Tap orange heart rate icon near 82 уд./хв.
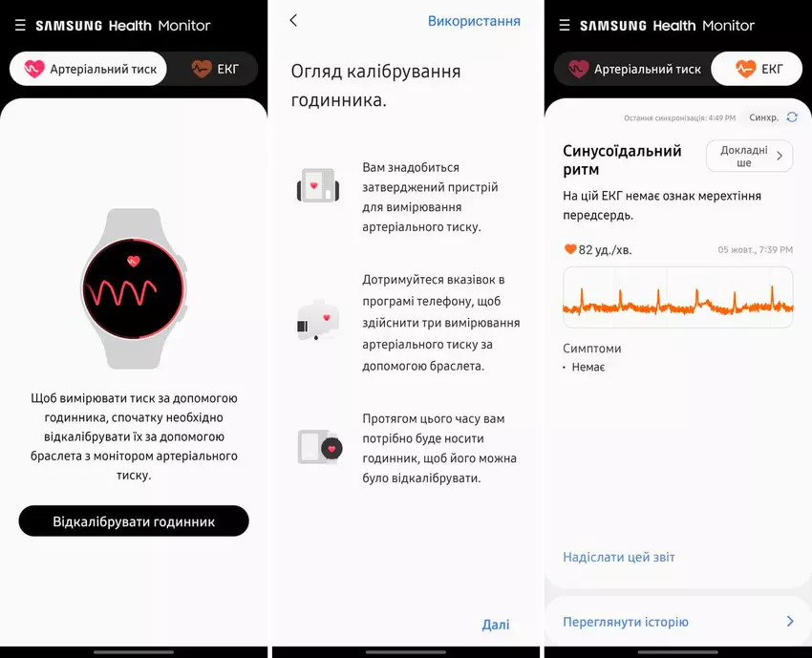812x658 pixels. point(569,249)
